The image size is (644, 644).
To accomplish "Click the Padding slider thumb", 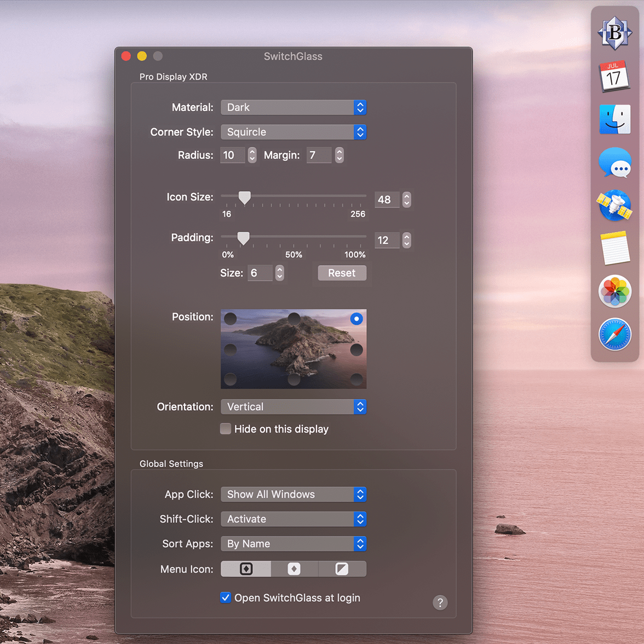I will click(243, 238).
